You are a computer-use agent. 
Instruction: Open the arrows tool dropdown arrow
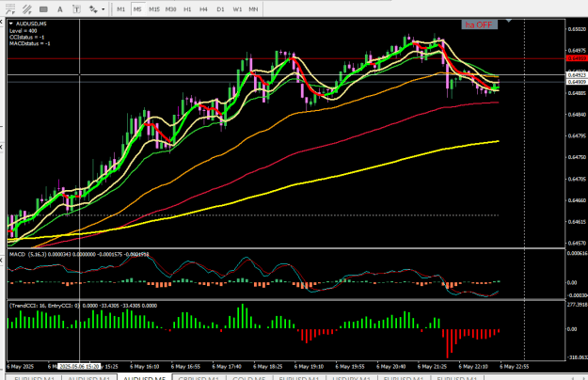[103, 9]
